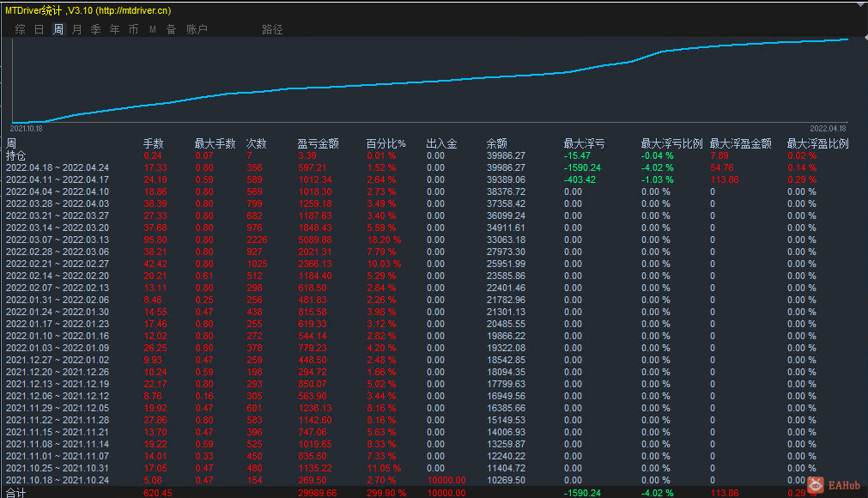Click the 合计 total row label
This screenshot has height=498, width=868.
(x=15, y=493)
